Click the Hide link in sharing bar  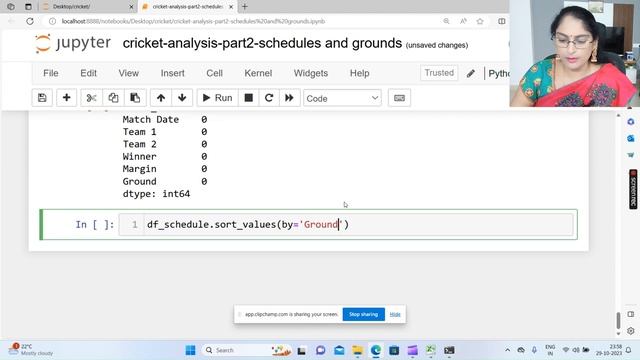[395, 314]
